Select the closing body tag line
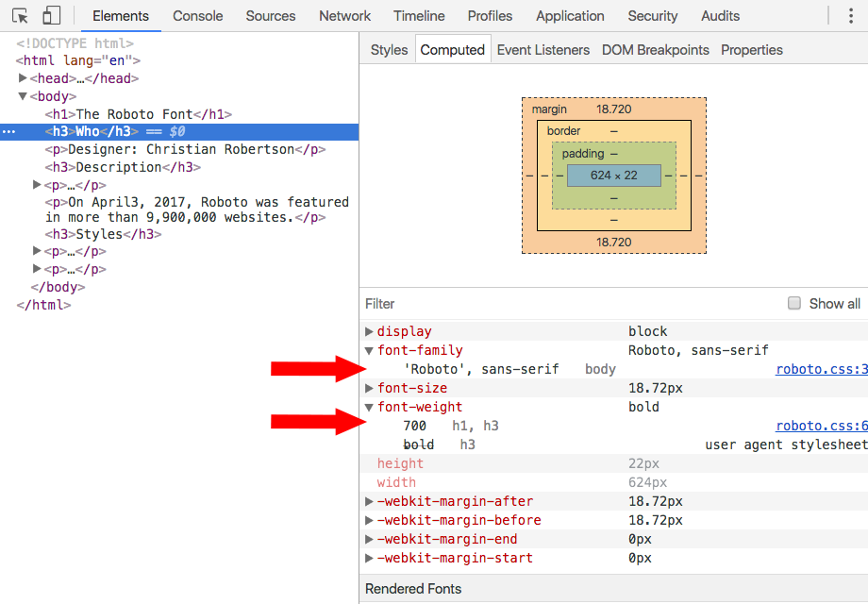 click(x=58, y=287)
